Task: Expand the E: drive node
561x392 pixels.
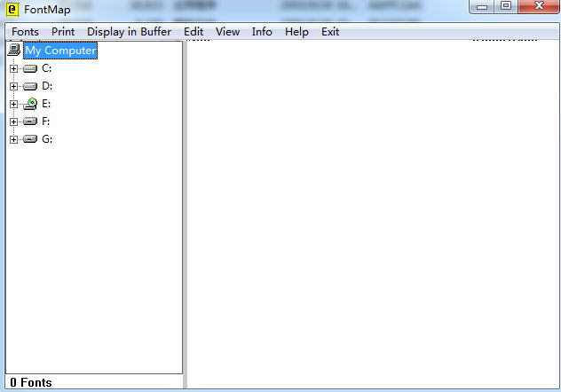Action: tap(13, 104)
